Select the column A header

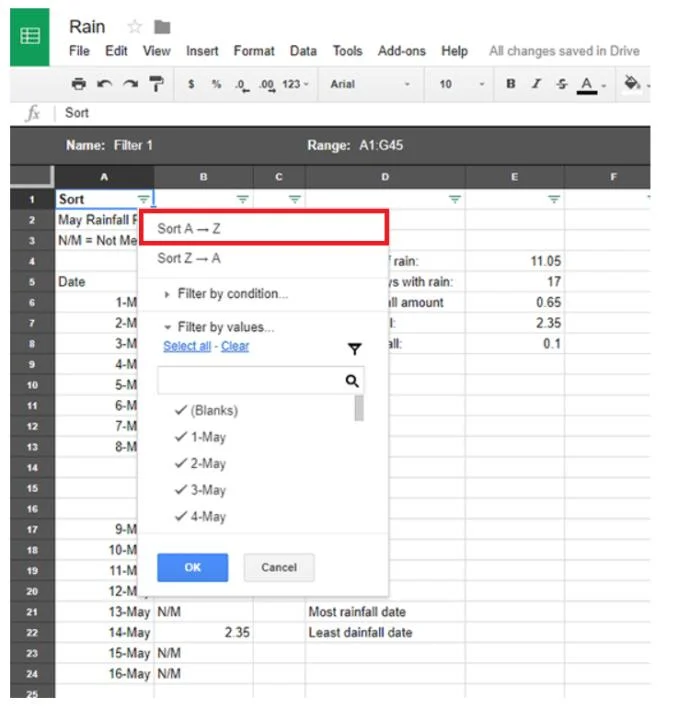click(104, 177)
